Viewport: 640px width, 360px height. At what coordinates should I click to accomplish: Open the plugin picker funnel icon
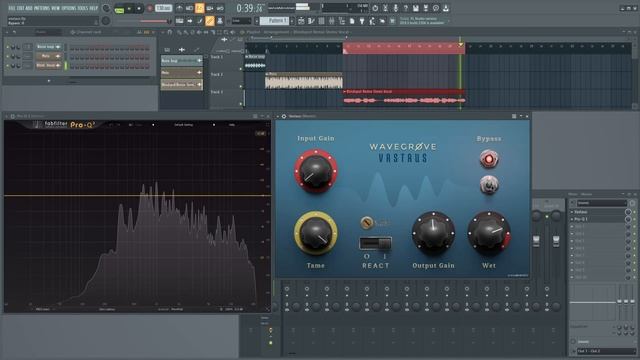[x=362, y=21]
